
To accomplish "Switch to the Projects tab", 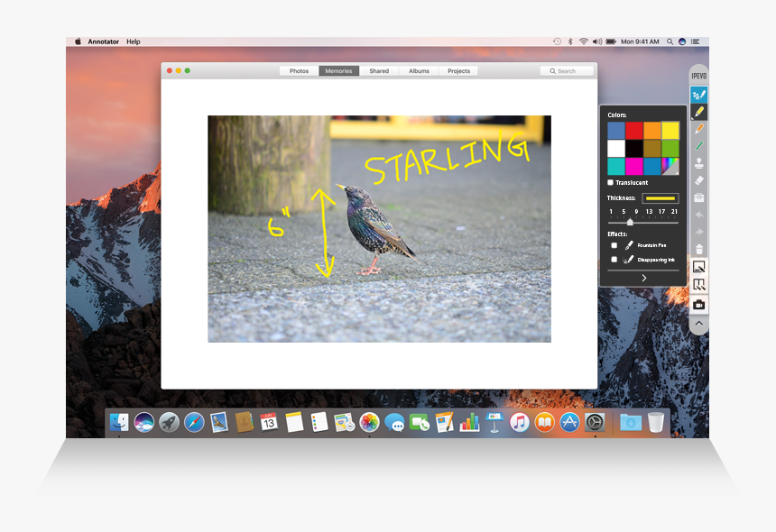I will (458, 71).
